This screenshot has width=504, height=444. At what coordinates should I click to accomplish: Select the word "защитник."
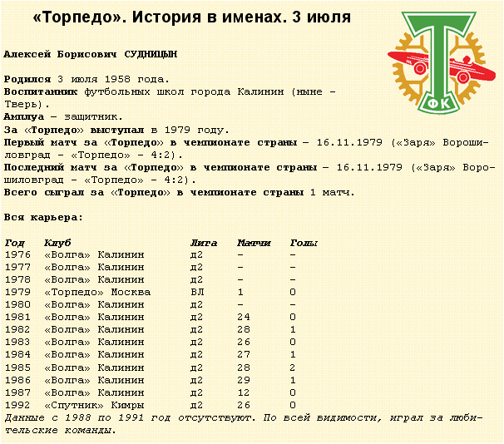point(93,116)
